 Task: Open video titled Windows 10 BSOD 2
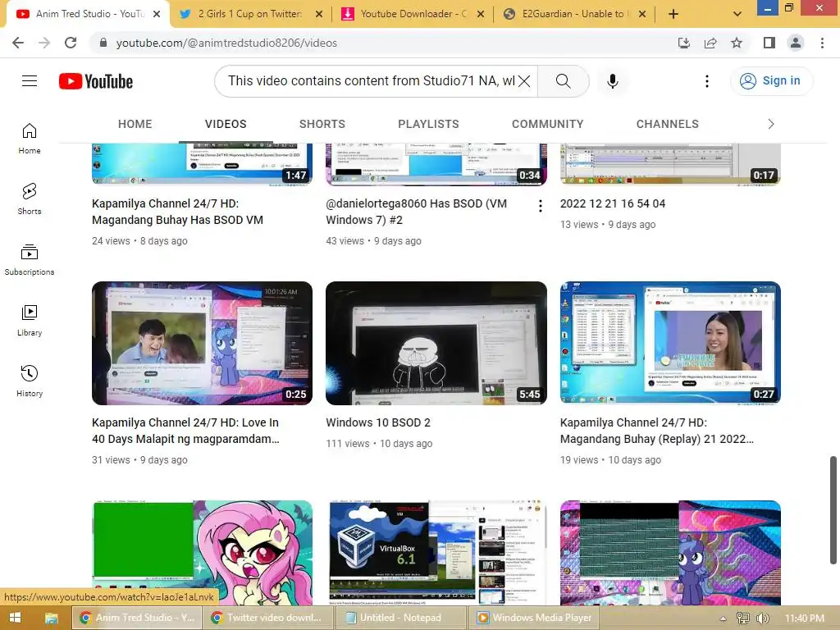pos(378,422)
